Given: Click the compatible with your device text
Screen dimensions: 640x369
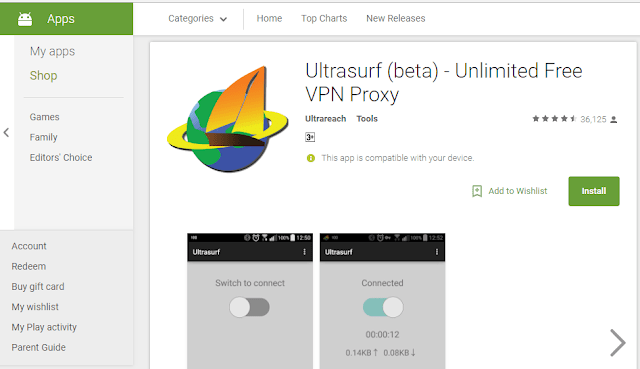Looking at the screenshot, I should (x=398, y=158).
